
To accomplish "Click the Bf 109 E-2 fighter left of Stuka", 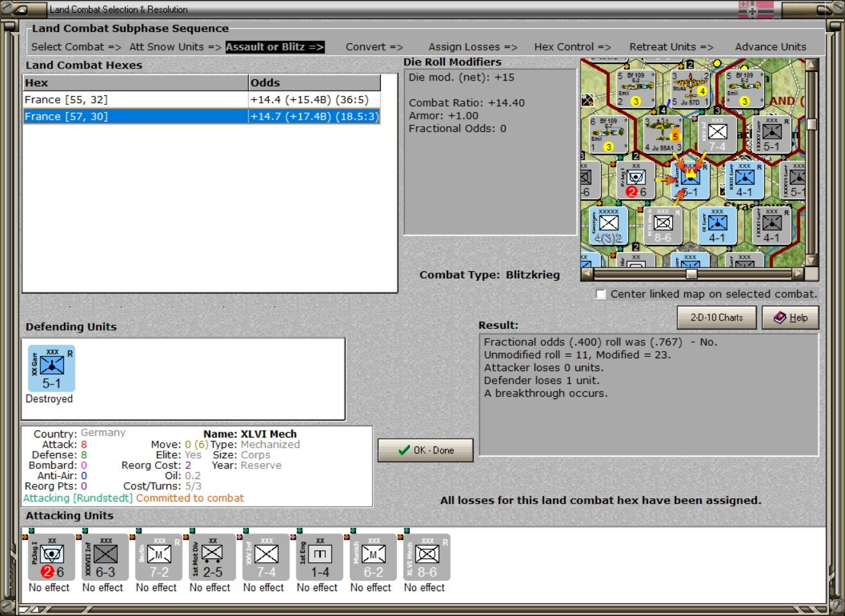I will (635, 88).
